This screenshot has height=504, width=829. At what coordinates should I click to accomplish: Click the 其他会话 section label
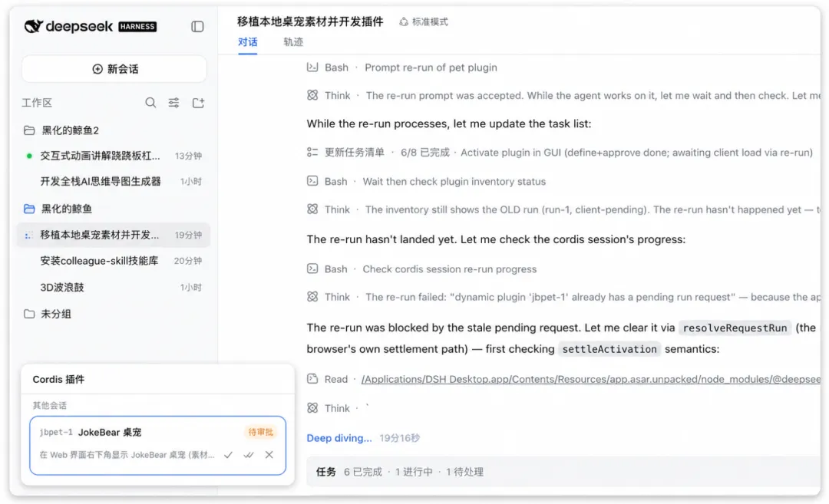point(50,406)
